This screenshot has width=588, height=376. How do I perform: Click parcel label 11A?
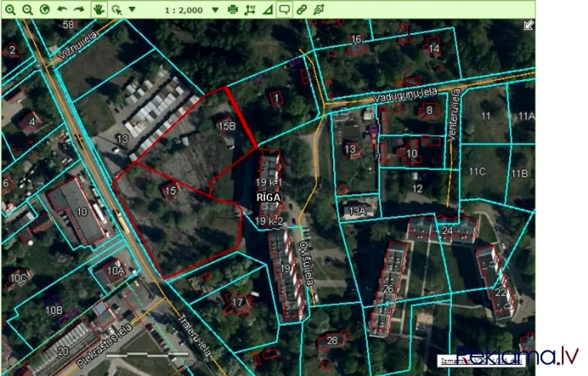526,116
